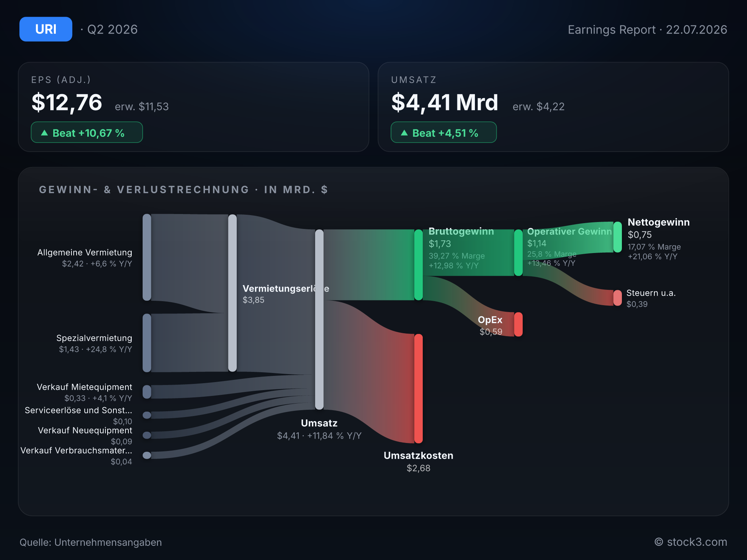Select the Spezialvermietung node bar
The width and height of the screenshot is (747, 560).
(x=147, y=343)
